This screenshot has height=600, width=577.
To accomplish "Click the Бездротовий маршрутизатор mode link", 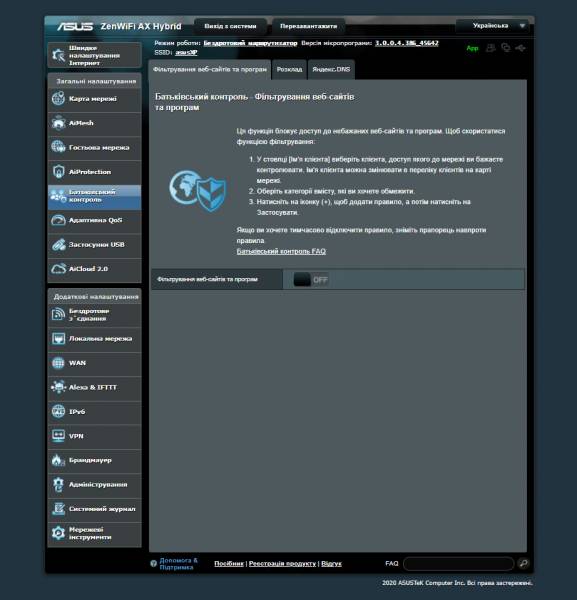I will (250, 43).
